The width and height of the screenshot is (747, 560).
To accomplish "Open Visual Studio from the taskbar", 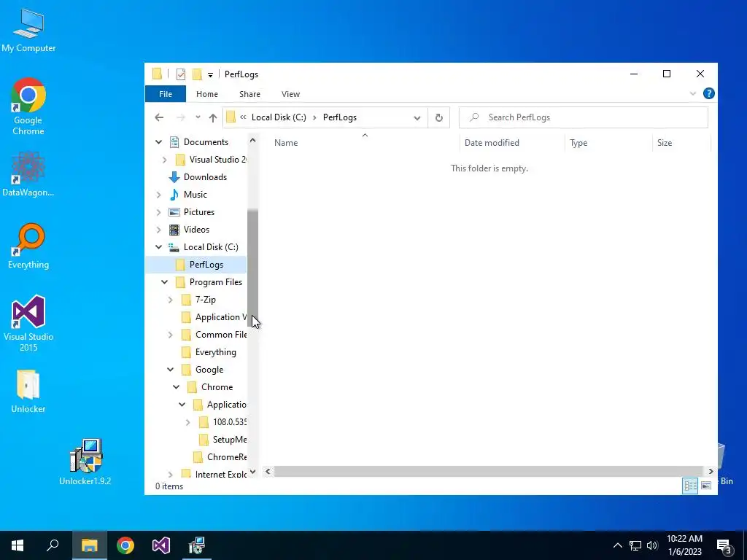I will tap(161, 545).
